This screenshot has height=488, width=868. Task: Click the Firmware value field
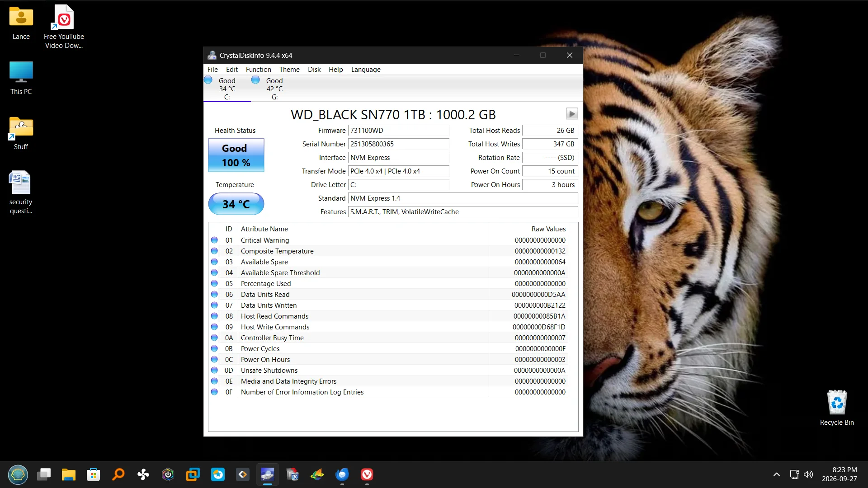coord(399,131)
